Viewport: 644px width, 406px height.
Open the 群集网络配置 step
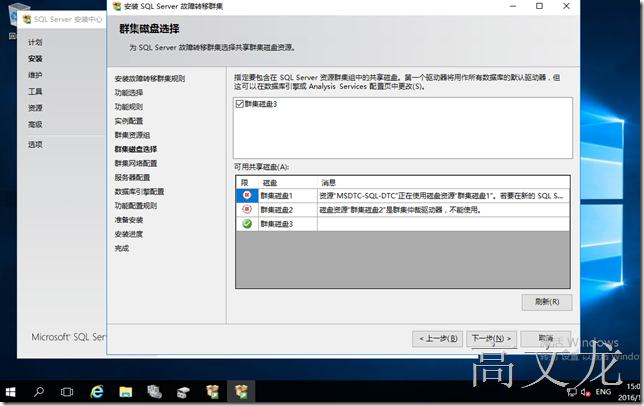[x=136, y=163]
